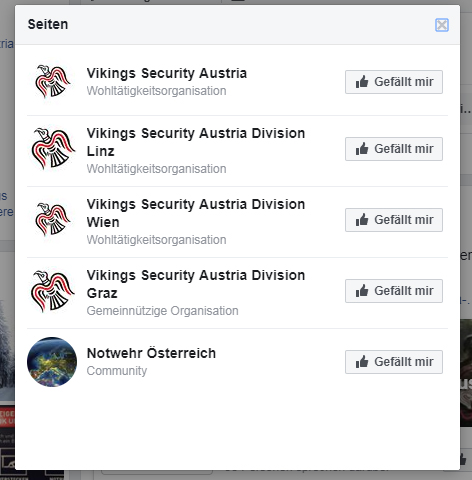
Task: Open Division Graz raven logo thumbnail
Action: point(52,291)
